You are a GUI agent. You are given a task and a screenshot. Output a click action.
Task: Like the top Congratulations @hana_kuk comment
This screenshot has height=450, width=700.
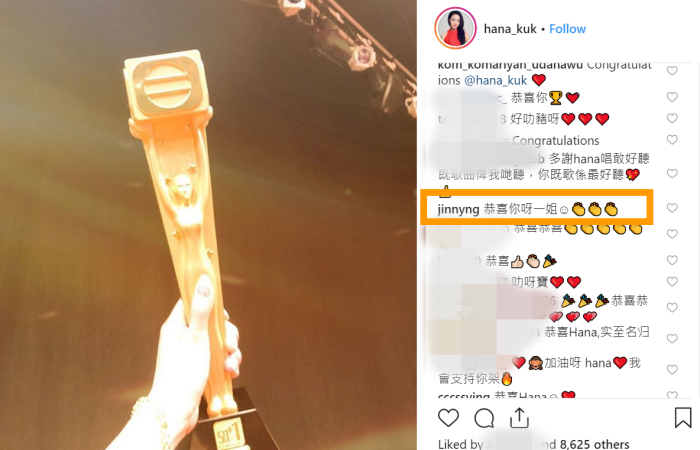pos(672,71)
